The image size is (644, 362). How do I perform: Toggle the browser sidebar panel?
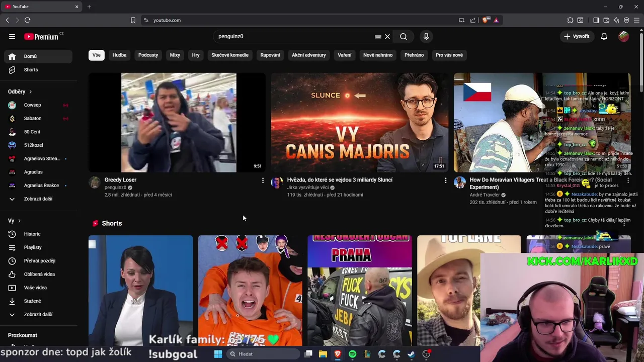pos(596,20)
